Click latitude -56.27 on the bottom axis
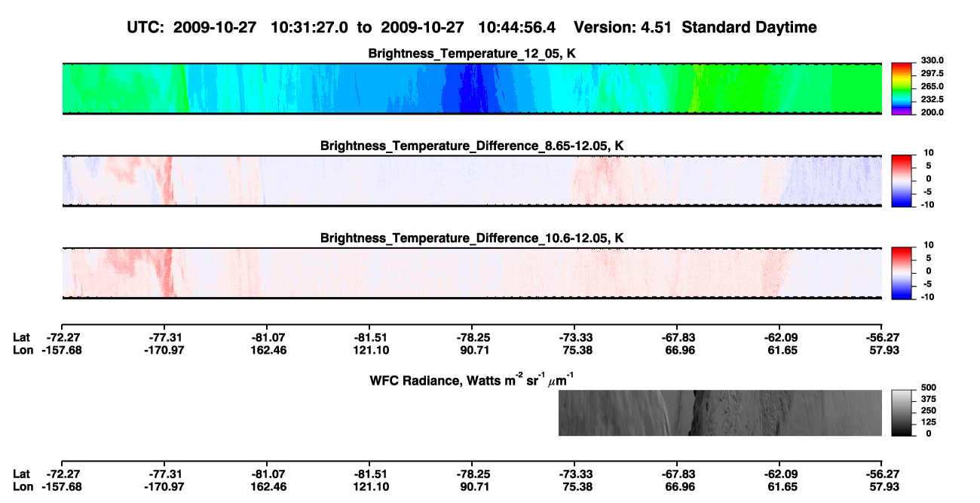Image resolution: width=980 pixels, height=503 pixels. pos(883,474)
